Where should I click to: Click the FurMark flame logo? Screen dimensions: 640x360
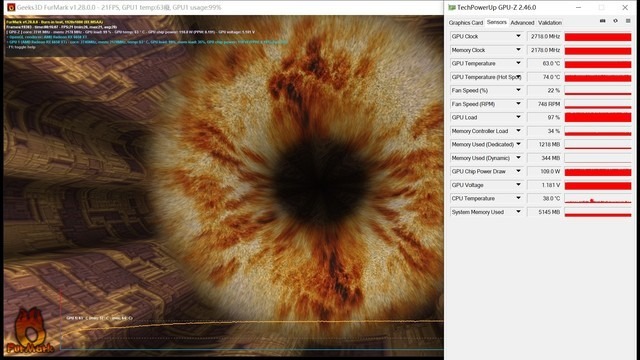[29, 331]
